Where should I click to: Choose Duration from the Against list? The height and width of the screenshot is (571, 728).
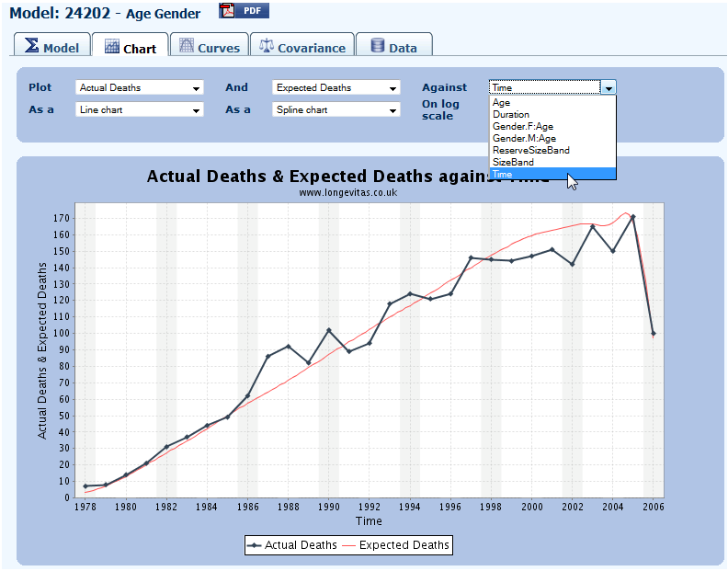552,114
